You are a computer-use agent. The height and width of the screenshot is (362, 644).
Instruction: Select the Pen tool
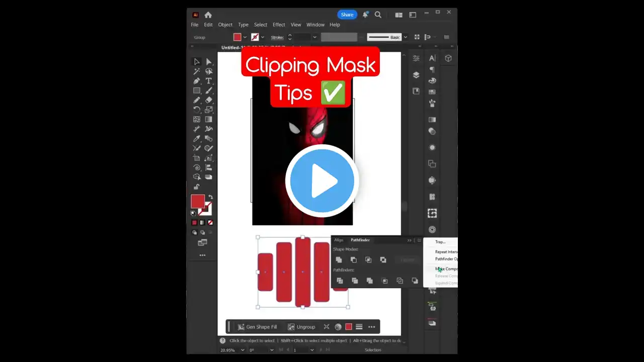(x=197, y=81)
